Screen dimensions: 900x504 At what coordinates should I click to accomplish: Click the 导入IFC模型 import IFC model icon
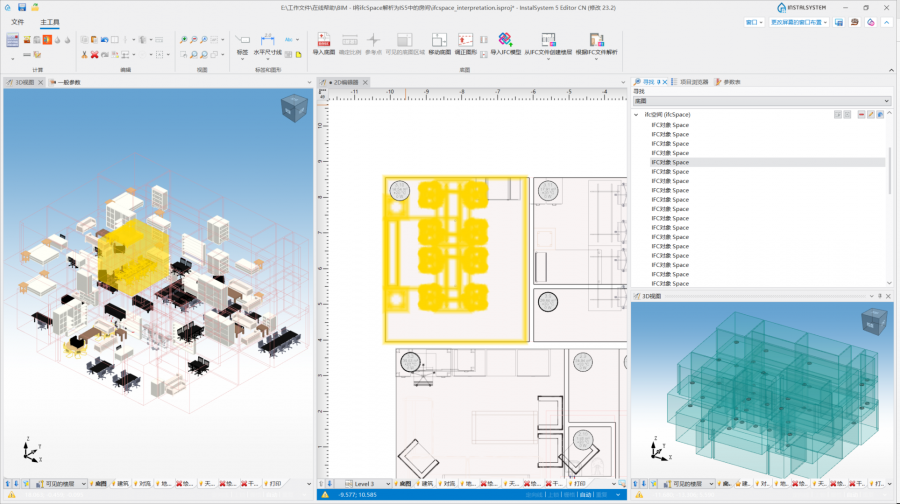[x=505, y=41]
